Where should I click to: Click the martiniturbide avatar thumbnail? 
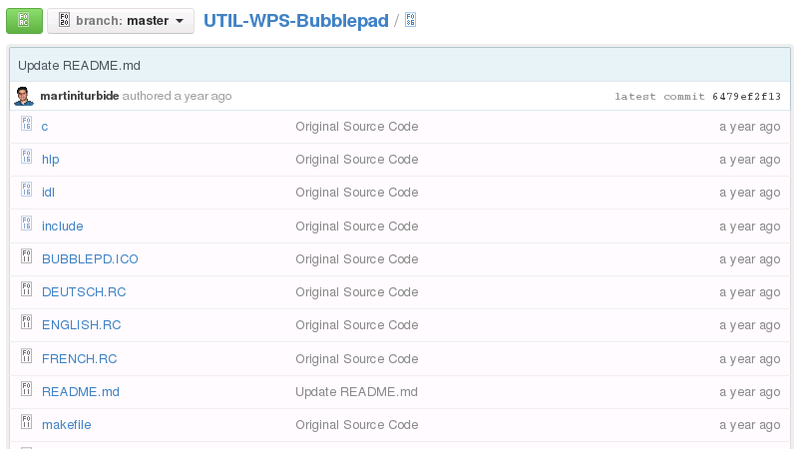23,96
